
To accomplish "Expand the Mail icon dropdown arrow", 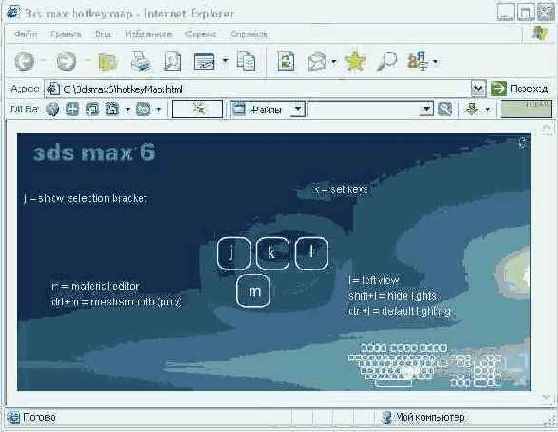I will pos(334,62).
